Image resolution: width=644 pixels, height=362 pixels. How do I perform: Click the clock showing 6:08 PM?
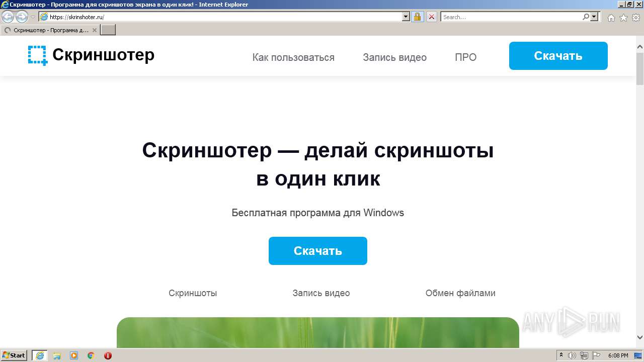[x=618, y=355]
